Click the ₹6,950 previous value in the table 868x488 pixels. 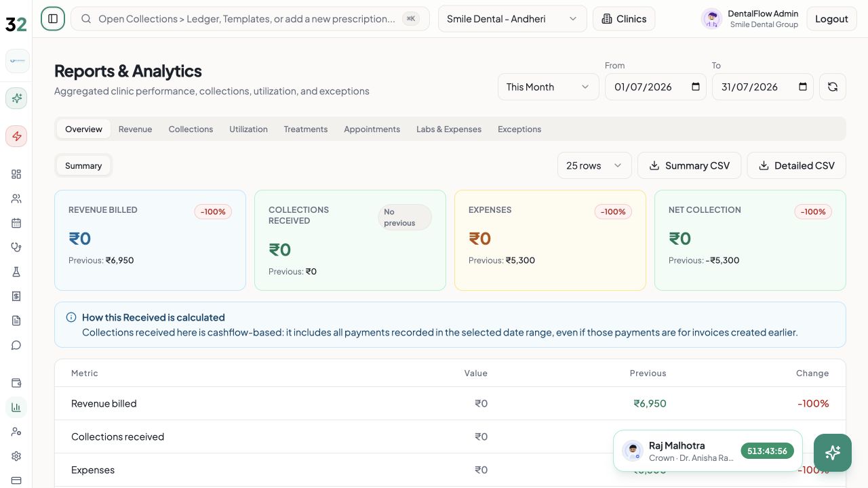click(x=650, y=403)
